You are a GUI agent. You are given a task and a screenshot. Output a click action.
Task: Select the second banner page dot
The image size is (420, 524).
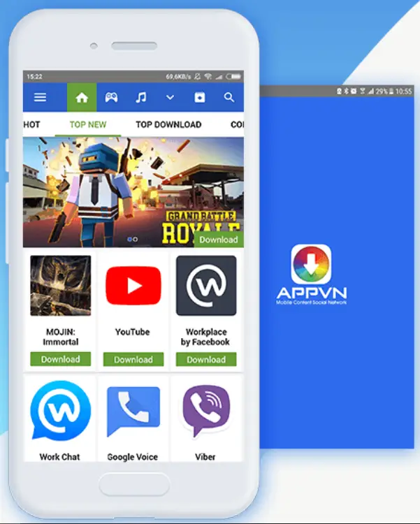[x=136, y=239]
